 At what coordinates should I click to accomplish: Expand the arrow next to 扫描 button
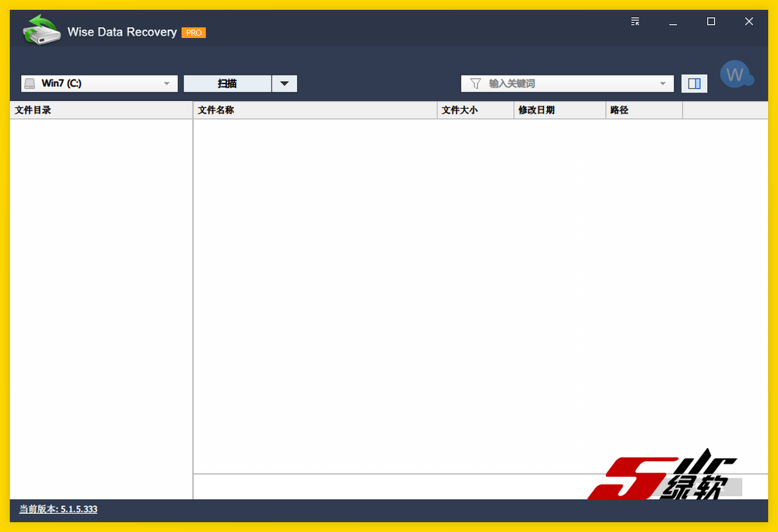pyautogui.click(x=284, y=83)
